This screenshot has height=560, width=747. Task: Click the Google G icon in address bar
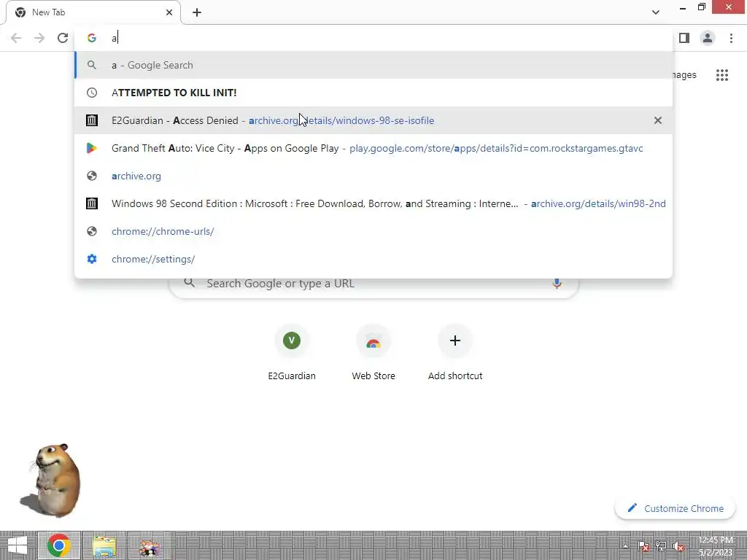coord(91,38)
